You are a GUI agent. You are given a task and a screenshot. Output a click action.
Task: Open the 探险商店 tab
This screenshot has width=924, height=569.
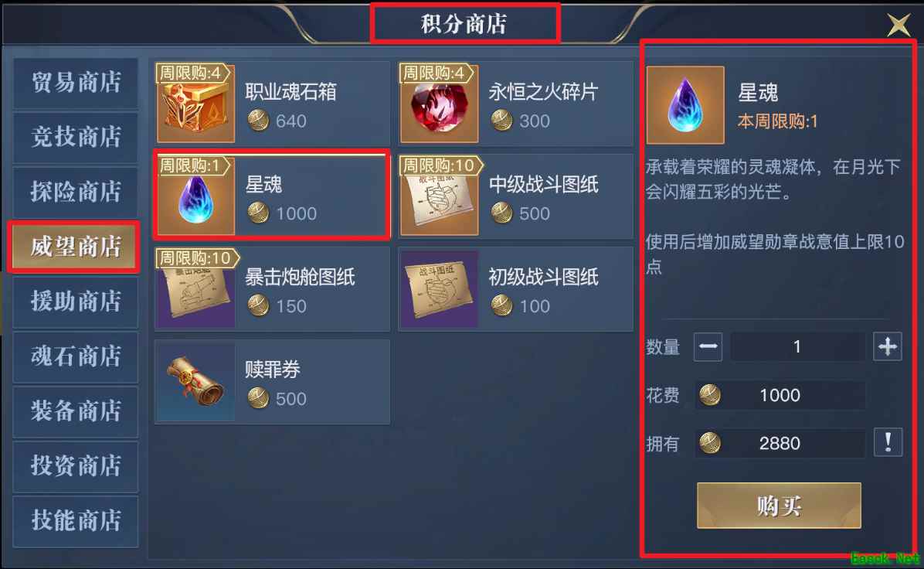pos(76,192)
